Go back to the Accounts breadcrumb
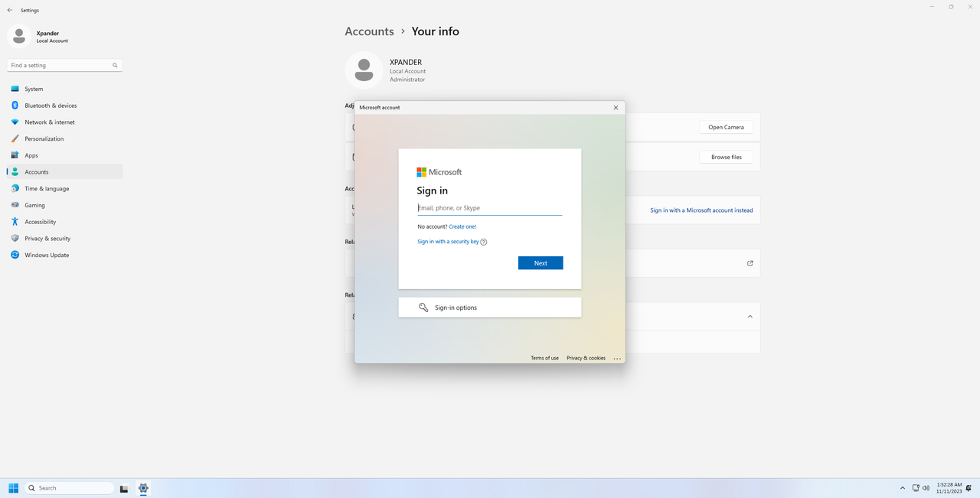Image resolution: width=980 pixels, height=498 pixels. click(369, 31)
